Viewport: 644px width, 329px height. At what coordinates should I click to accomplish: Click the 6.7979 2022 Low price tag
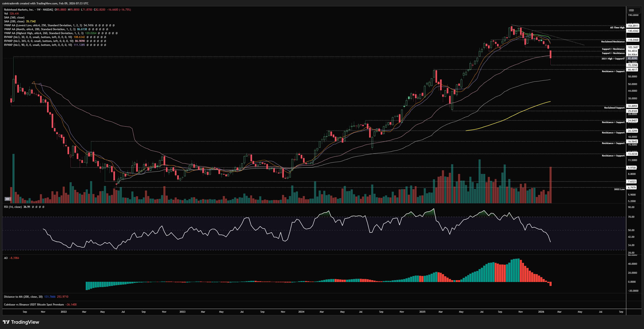click(x=632, y=188)
